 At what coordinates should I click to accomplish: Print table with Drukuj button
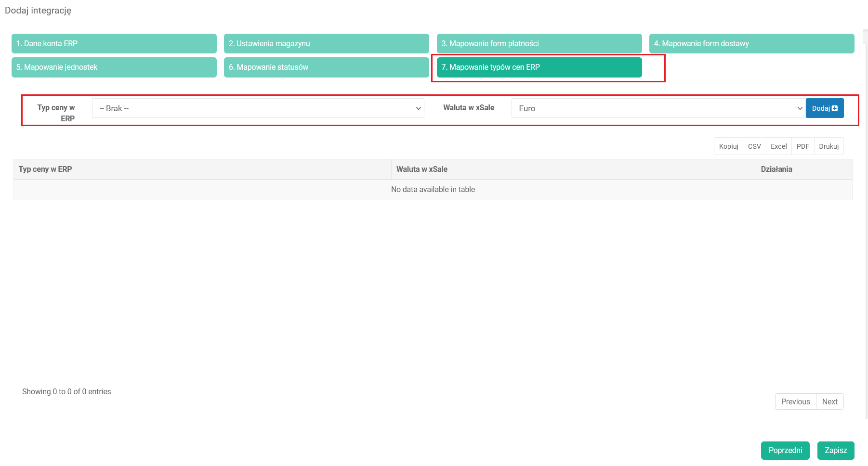(829, 146)
